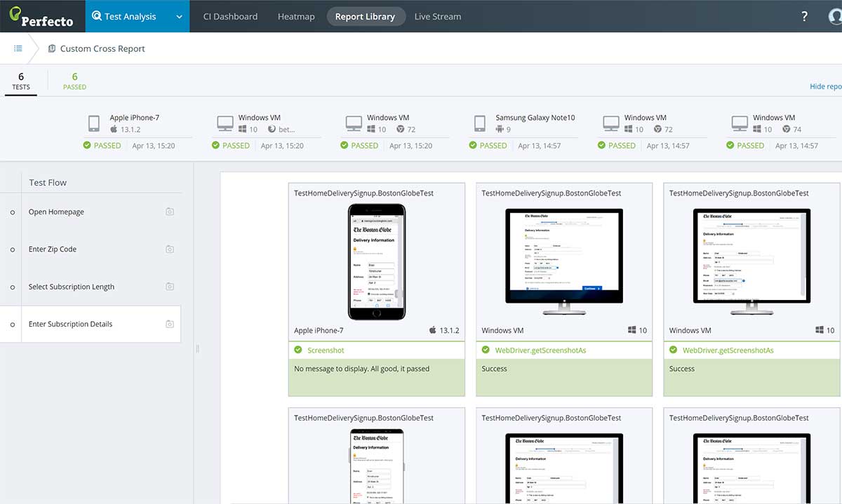Click the list menu icon in breadcrumb
The width and height of the screenshot is (842, 504).
coord(18,48)
